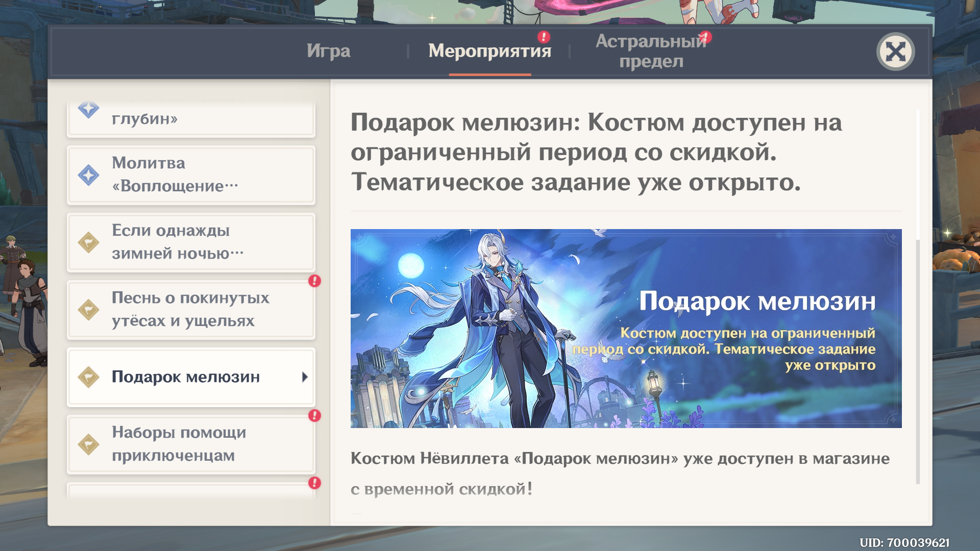This screenshot has height=551, width=980.
Task: Click red alert badge on Песнь о покинутых entry
Action: coord(314,281)
